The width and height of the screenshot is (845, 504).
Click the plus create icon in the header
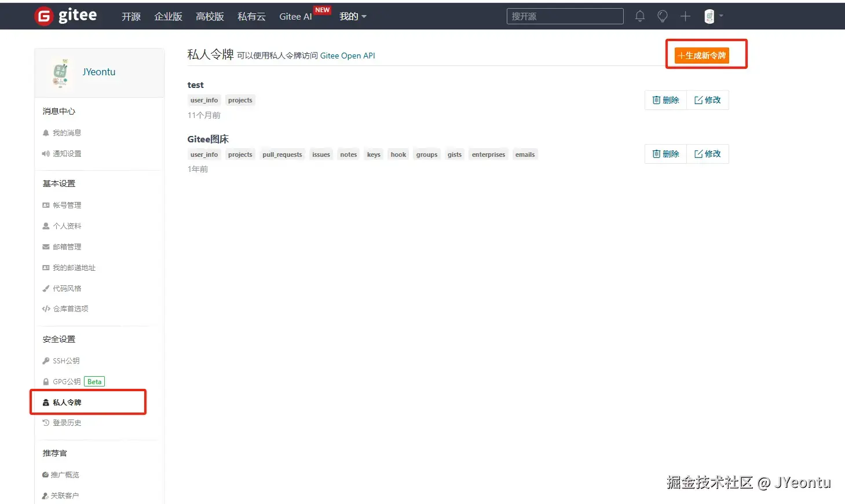point(685,16)
